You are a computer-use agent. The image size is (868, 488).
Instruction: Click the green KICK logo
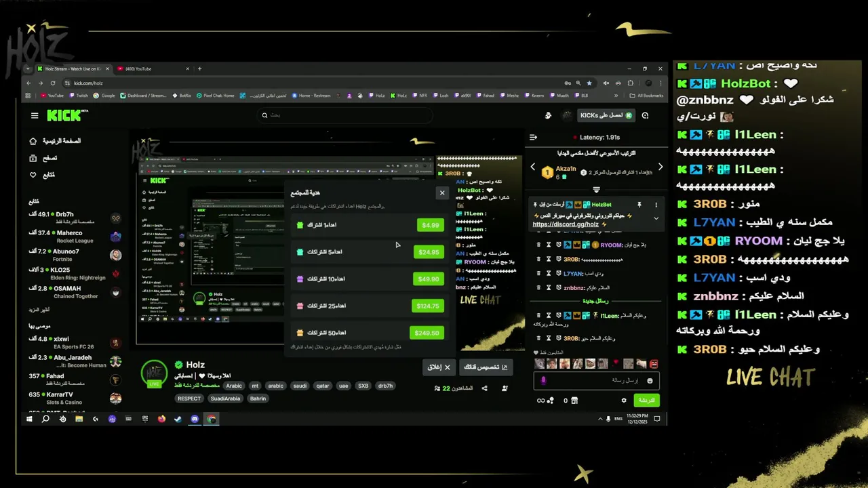point(64,116)
